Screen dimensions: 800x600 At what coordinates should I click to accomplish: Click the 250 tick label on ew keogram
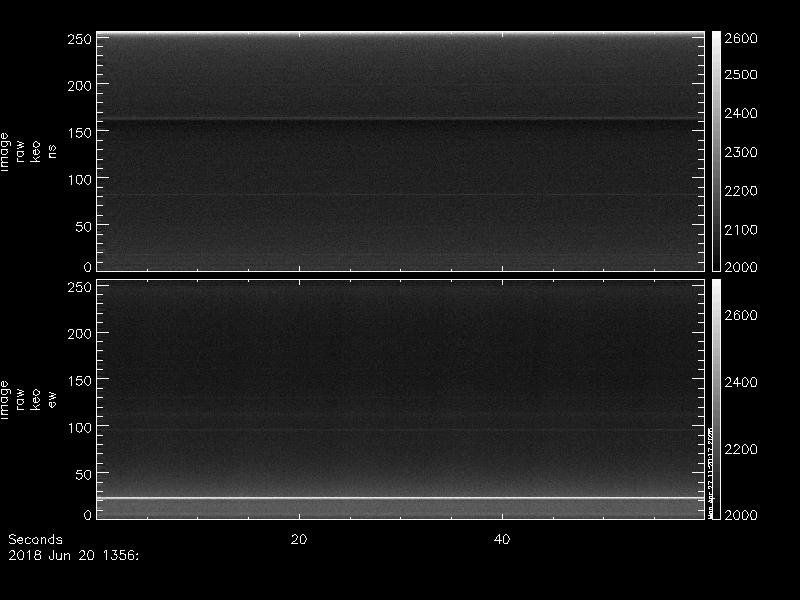(x=79, y=287)
